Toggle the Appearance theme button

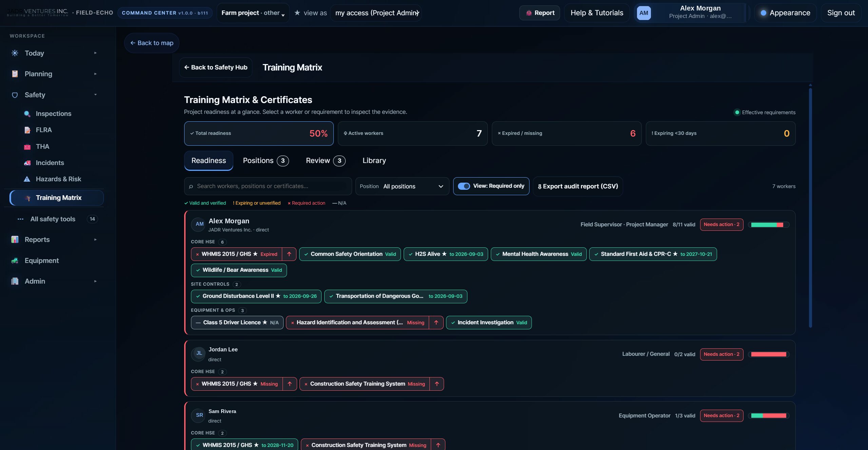[785, 13]
